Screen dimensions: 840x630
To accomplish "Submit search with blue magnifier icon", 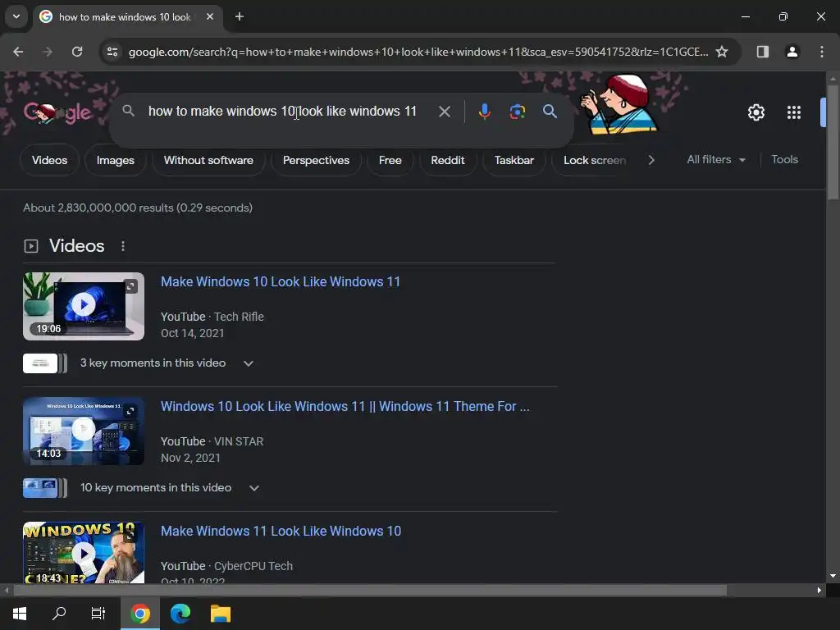I will pos(550,112).
